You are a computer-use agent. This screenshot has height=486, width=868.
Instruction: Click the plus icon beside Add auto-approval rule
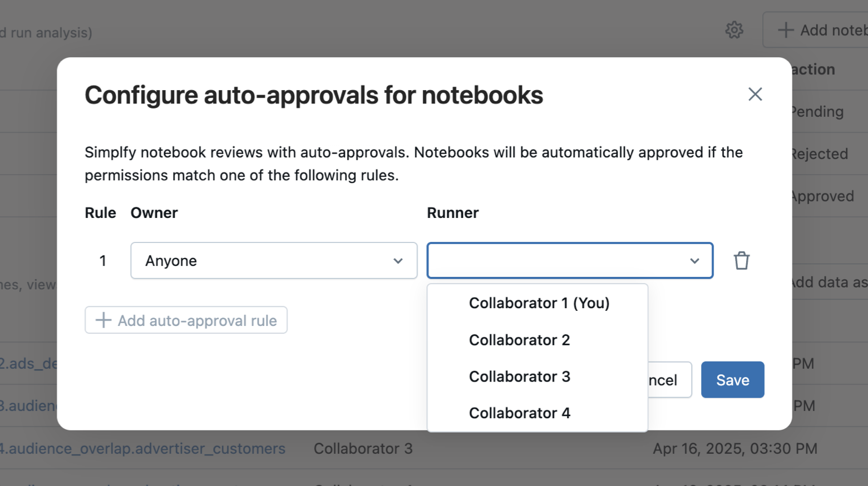pyautogui.click(x=102, y=320)
